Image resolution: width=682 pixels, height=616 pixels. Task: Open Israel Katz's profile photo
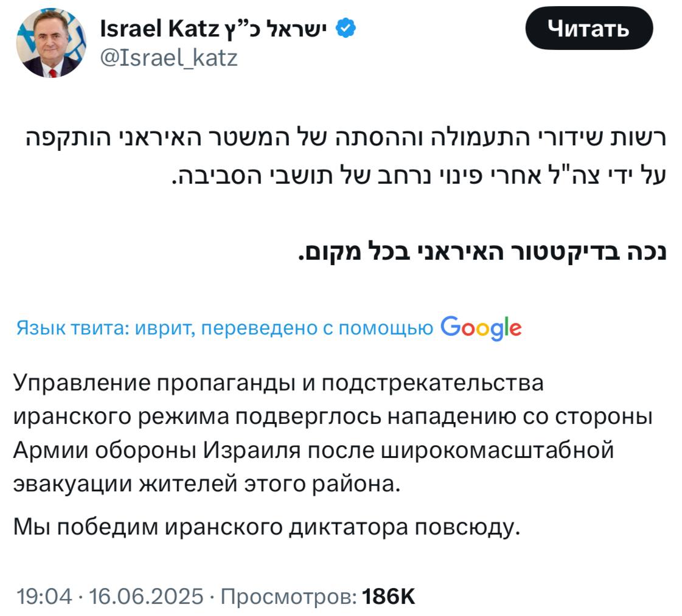click(50, 43)
